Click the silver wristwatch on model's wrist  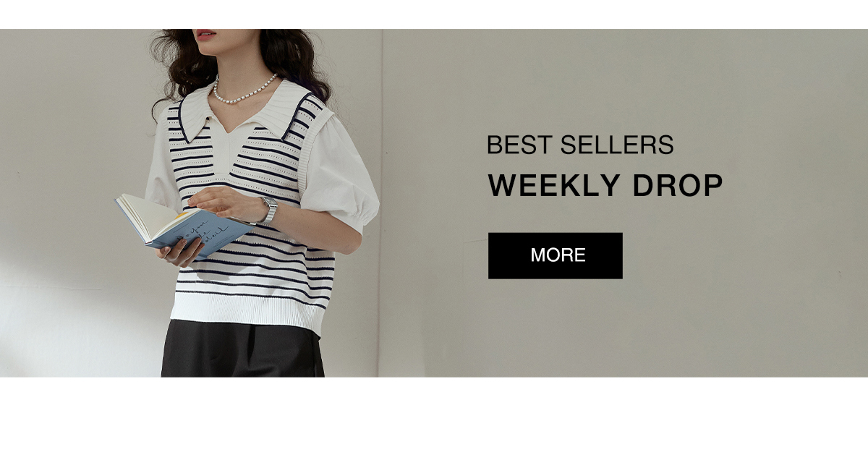coord(269,210)
